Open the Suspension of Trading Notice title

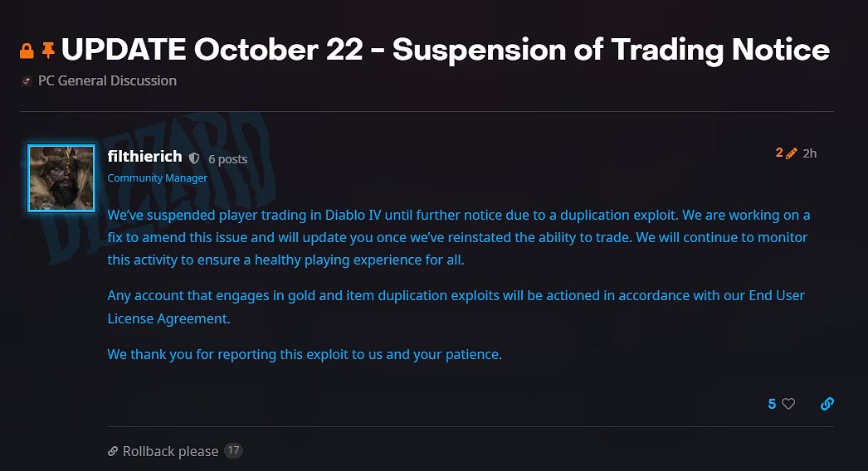(445, 50)
